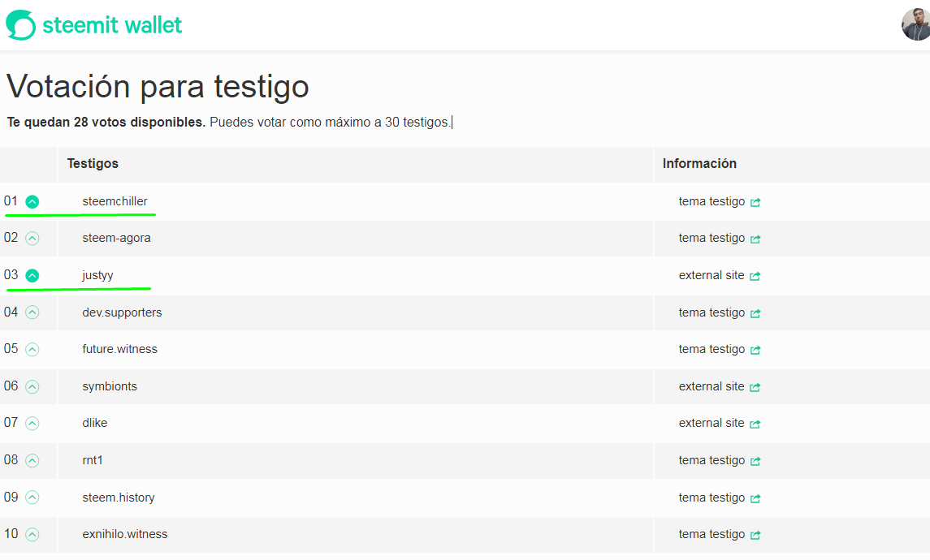Vote for the future.witness witness

(x=32, y=350)
